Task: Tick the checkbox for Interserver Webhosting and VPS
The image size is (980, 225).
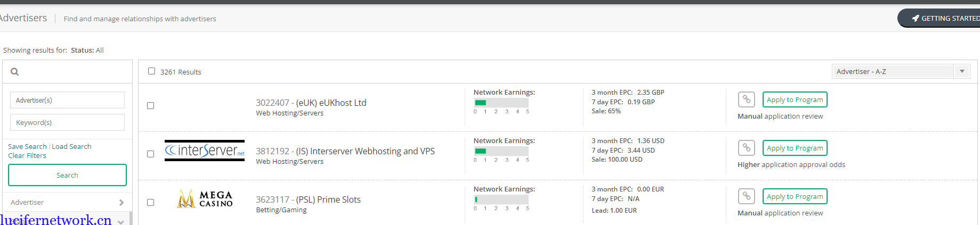Action: pyautogui.click(x=151, y=154)
